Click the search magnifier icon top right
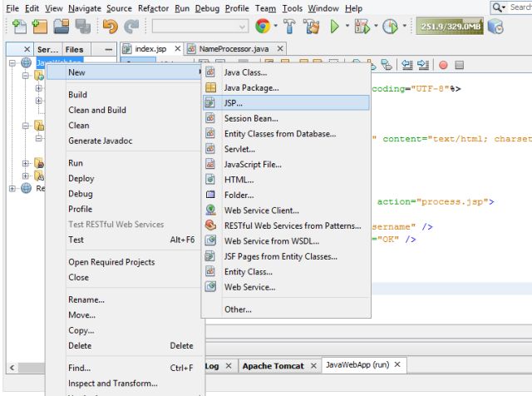The width and height of the screenshot is (532, 396). pos(497,7)
